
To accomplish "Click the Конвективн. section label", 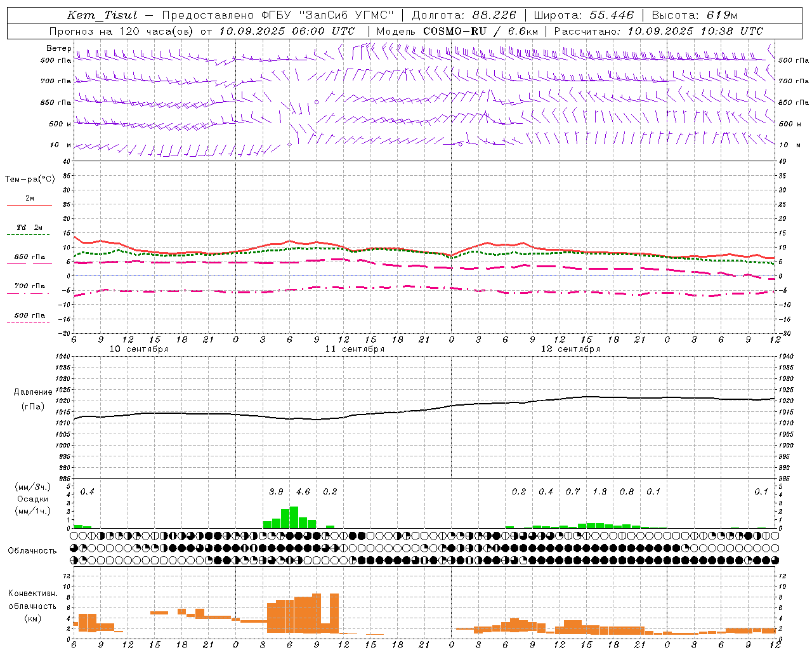I will (x=33, y=594).
